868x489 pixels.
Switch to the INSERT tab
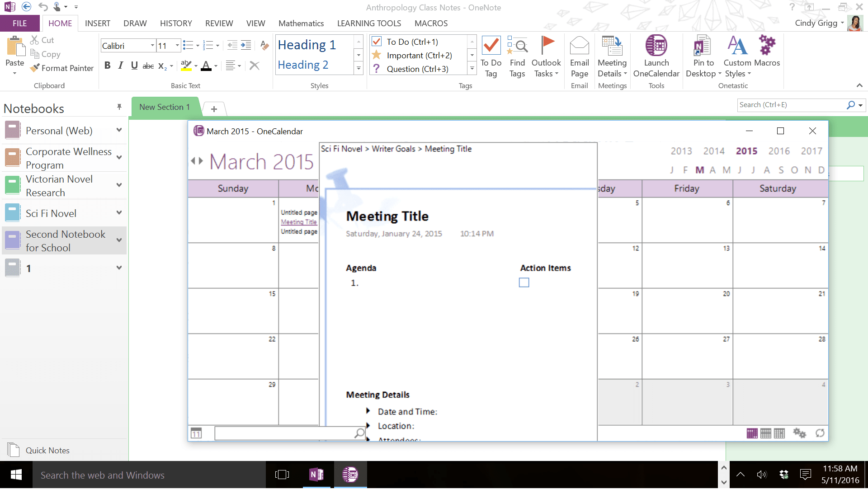tap(98, 24)
